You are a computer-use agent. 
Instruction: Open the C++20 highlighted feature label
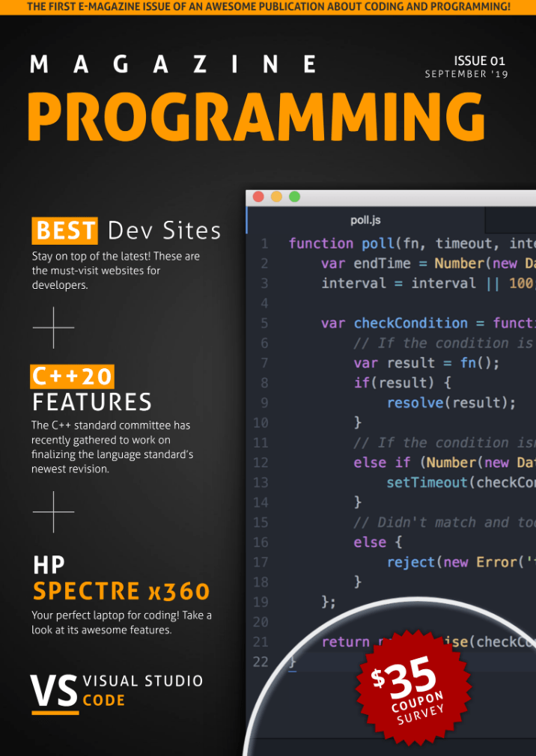pos(72,376)
